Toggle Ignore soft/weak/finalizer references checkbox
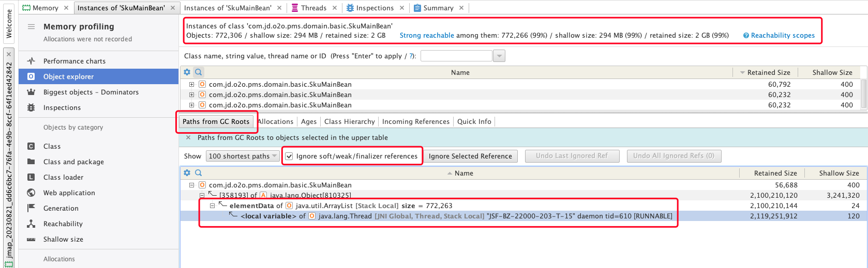This screenshot has height=268, width=868. point(289,156)
